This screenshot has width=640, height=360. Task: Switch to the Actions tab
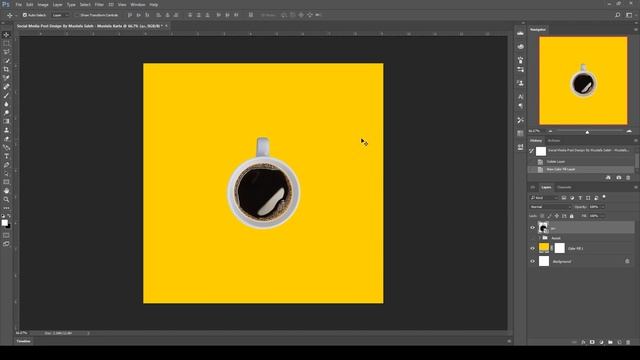pos(554,140)
